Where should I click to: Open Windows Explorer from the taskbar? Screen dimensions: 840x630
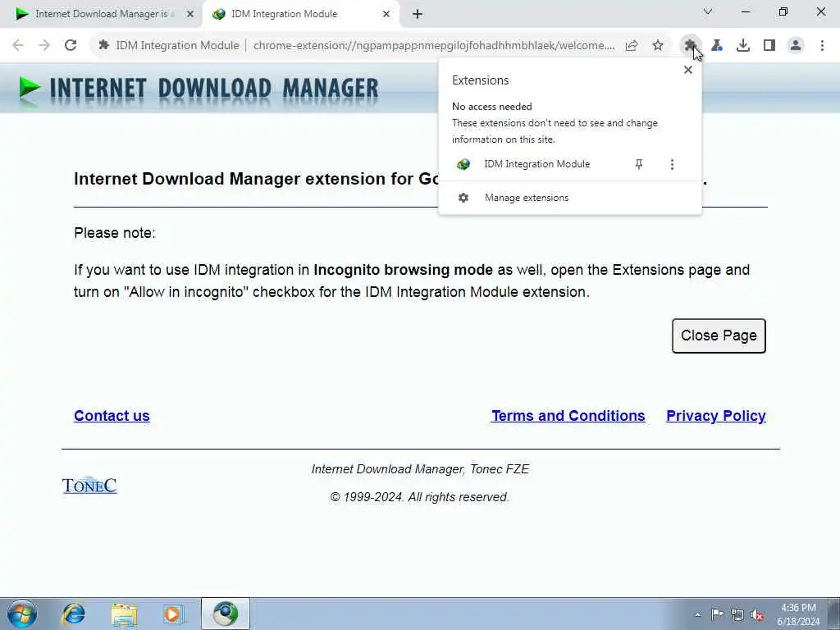point(125,614)
